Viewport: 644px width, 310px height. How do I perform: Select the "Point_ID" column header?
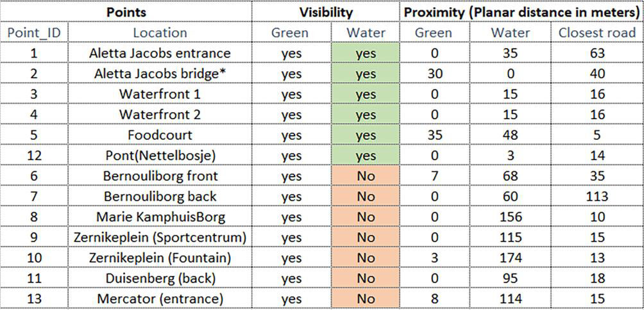point(33,33)
